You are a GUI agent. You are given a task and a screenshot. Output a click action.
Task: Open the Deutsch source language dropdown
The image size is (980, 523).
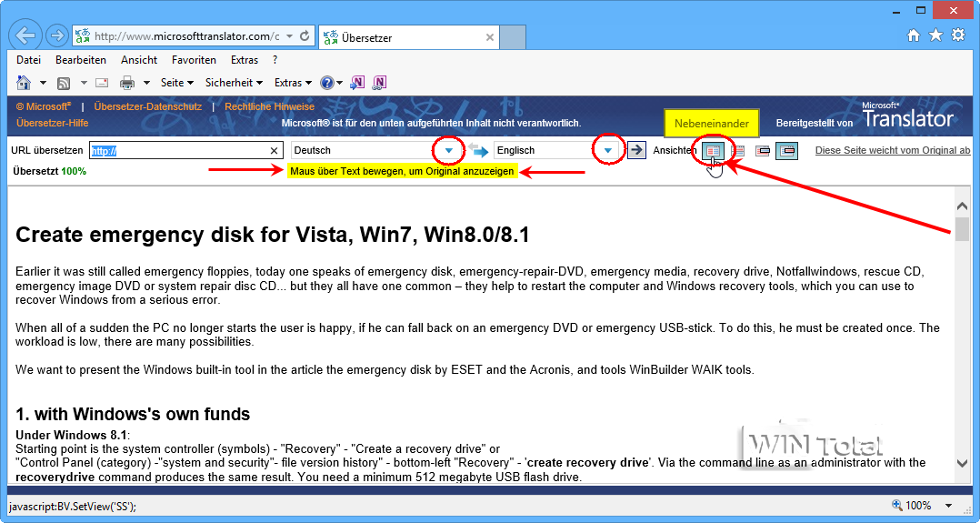[x=448, y=150]
